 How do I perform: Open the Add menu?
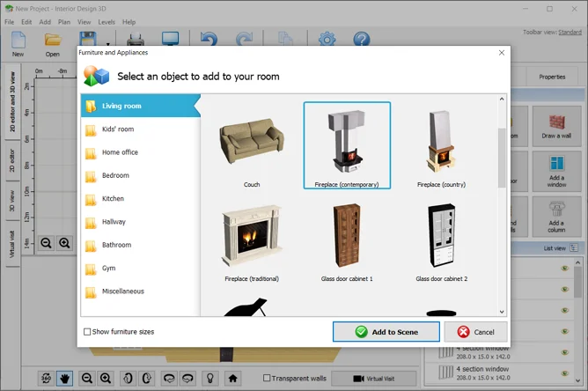pos(45,22)
